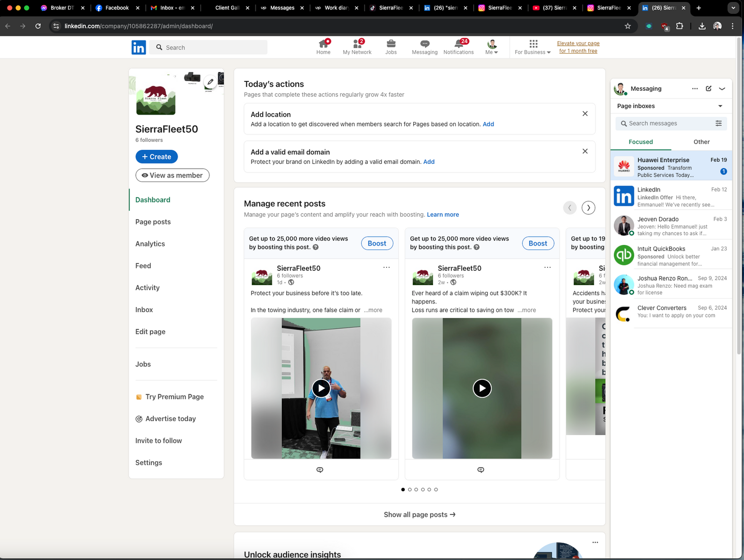Go to next recent posts slide

(588, 208)
